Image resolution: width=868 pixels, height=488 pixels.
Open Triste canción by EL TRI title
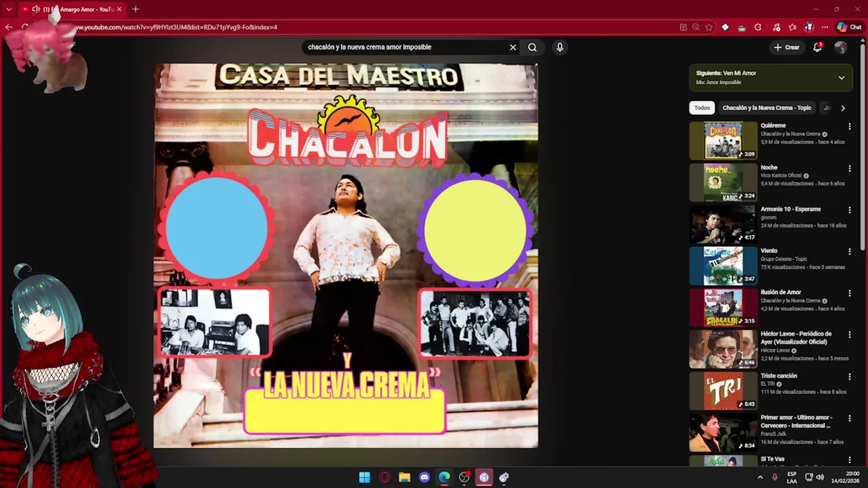(778, 376)
